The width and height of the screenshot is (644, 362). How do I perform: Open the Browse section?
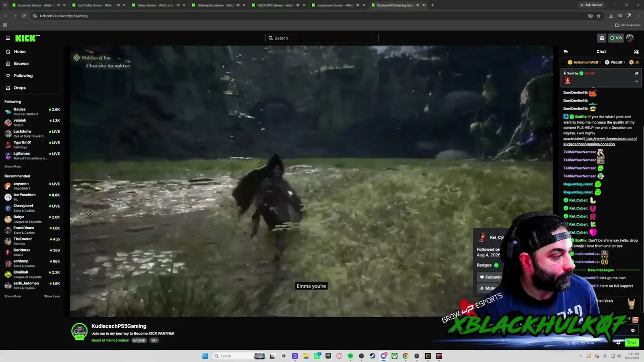point(21,64)
